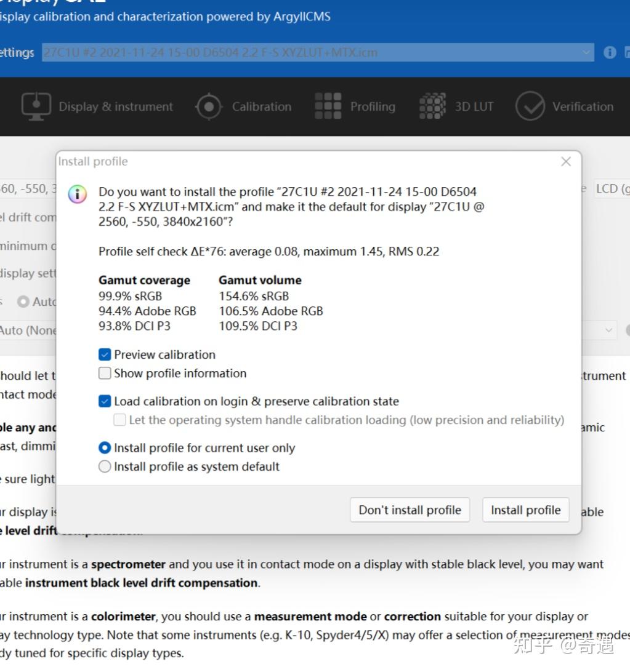Enable Show profile information
630x672 pixels.
(105, 374)
